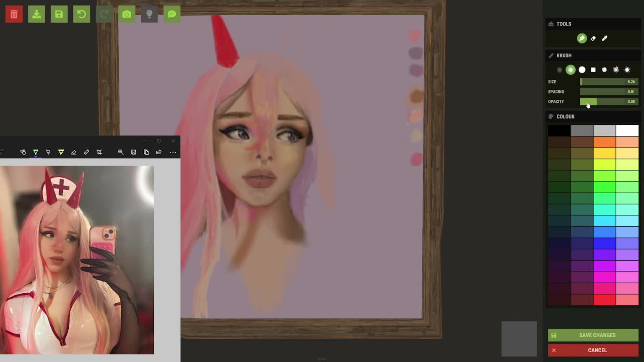Toggle the grey lightbulb button
Screen dimensions: 644x362
(x=149, y=14)
